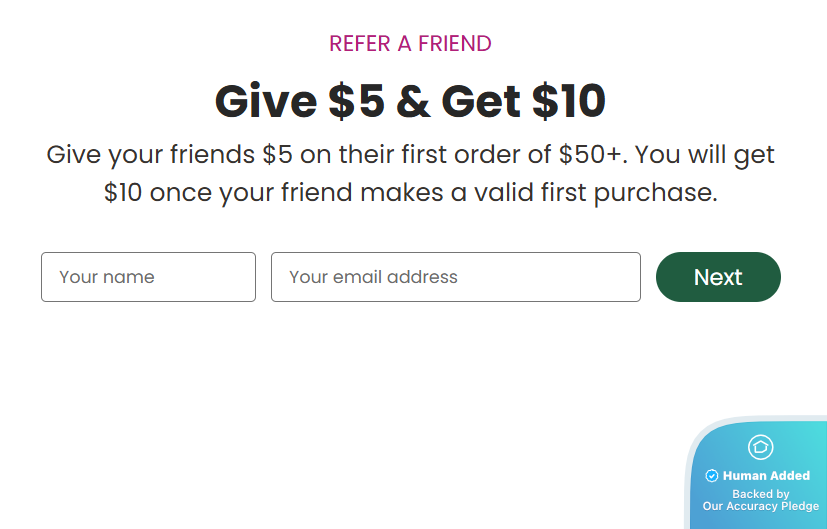Click the house icon in the accuracy badge
827x529 pixels.
click(x=760, y=447)
